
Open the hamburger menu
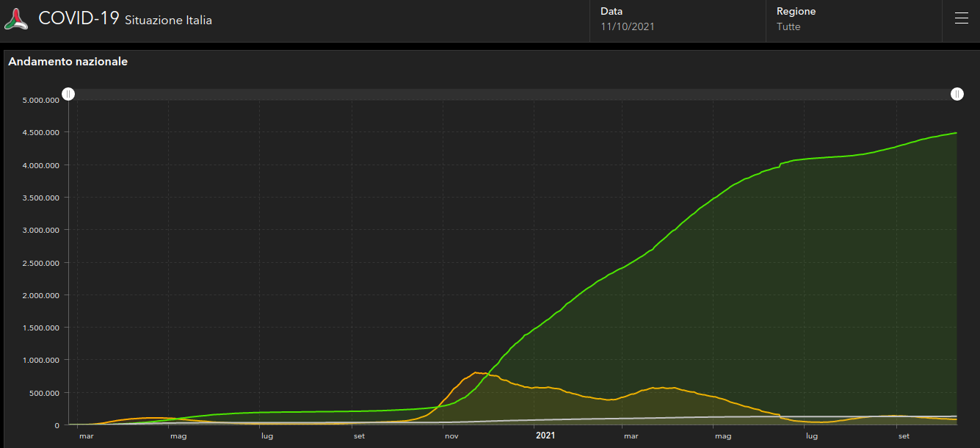[x=961, y=19]
